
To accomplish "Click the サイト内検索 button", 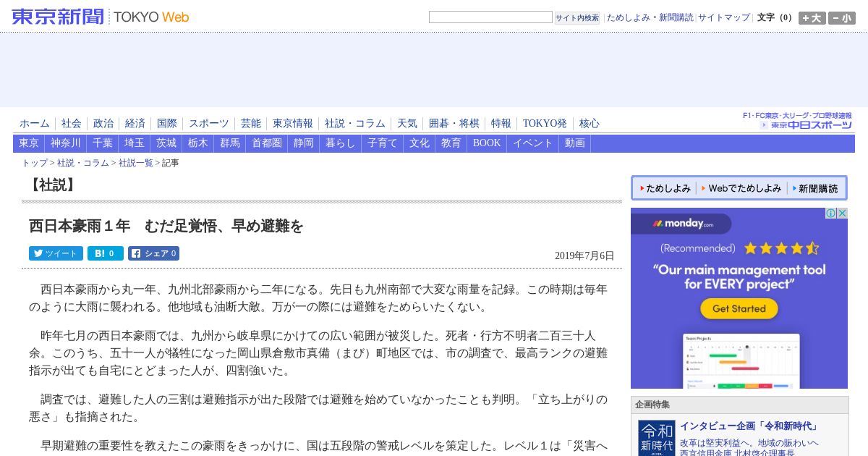I will tap(577, 17).
